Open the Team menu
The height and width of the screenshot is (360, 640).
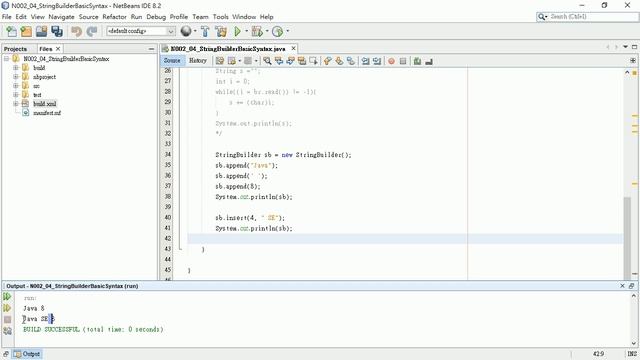click(200, 17)
